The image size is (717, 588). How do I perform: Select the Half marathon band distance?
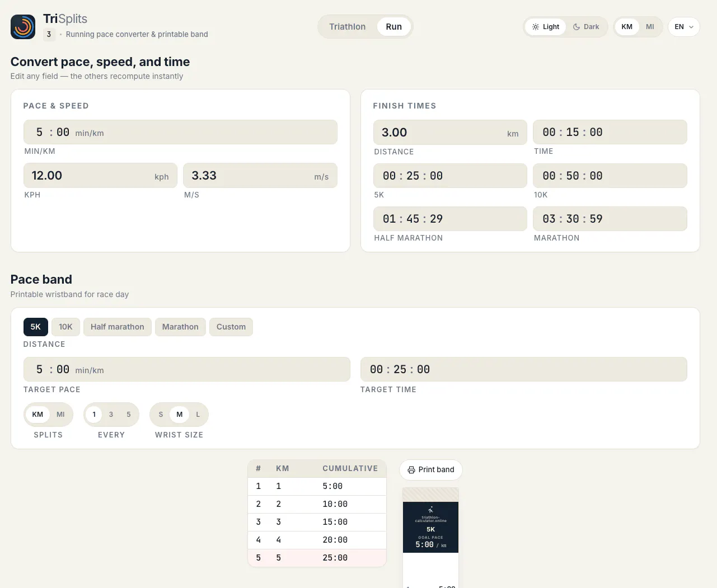click(x=118, y=327)
